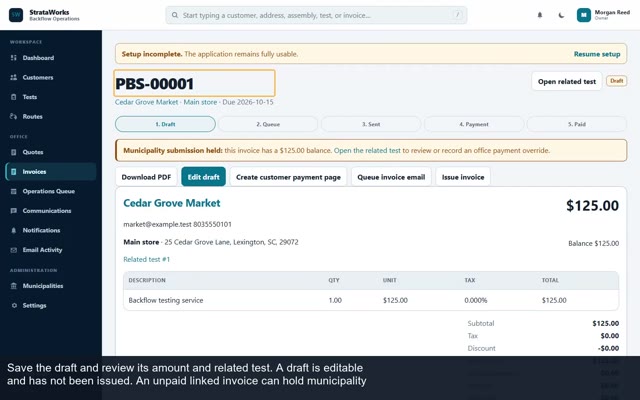Click the Draft status badge

[x=616, y=81]
